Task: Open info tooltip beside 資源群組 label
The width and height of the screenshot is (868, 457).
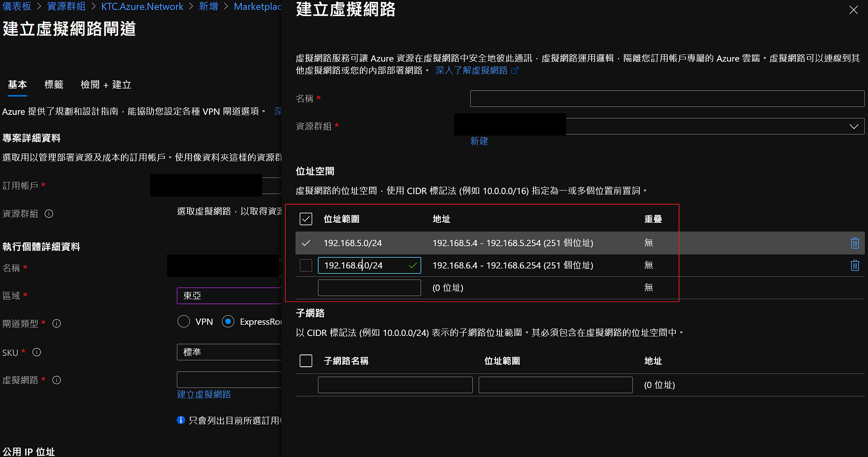Action: (49, 214)
